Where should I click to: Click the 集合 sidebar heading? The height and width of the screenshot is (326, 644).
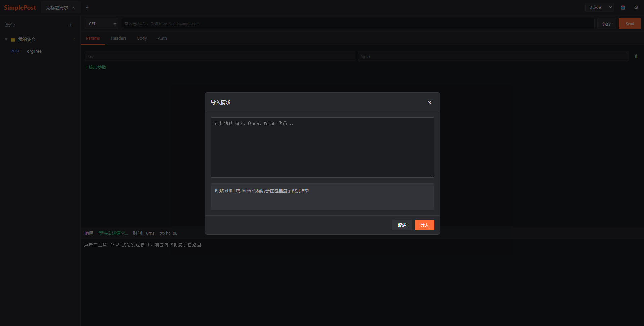(10, 25)
